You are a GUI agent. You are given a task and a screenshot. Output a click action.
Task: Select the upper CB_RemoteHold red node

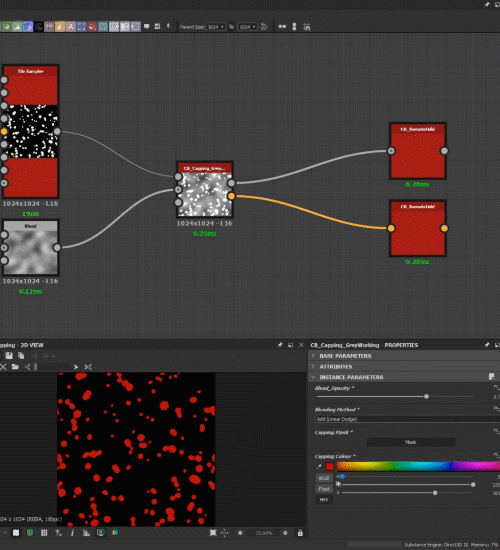[x=418, y=151]
